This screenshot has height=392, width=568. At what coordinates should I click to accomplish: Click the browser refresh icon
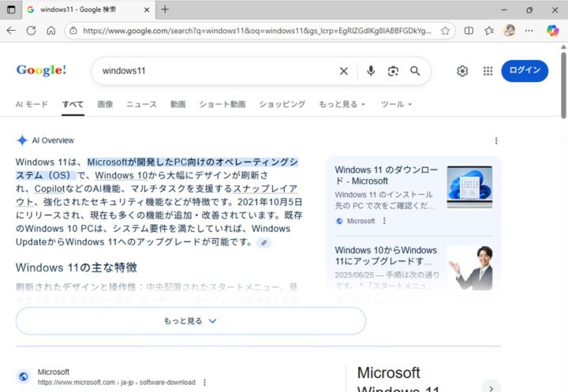coord(31,31)
